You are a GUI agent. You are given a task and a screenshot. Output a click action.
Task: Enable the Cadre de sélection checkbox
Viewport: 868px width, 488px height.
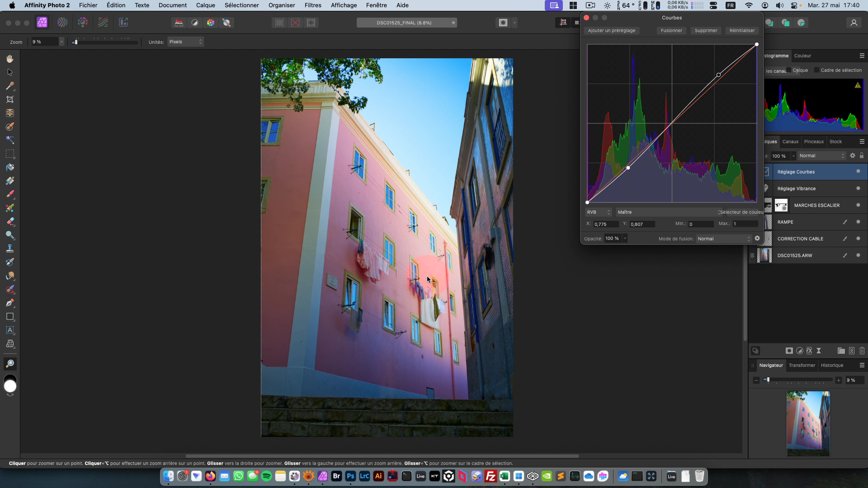pos(816,70)
